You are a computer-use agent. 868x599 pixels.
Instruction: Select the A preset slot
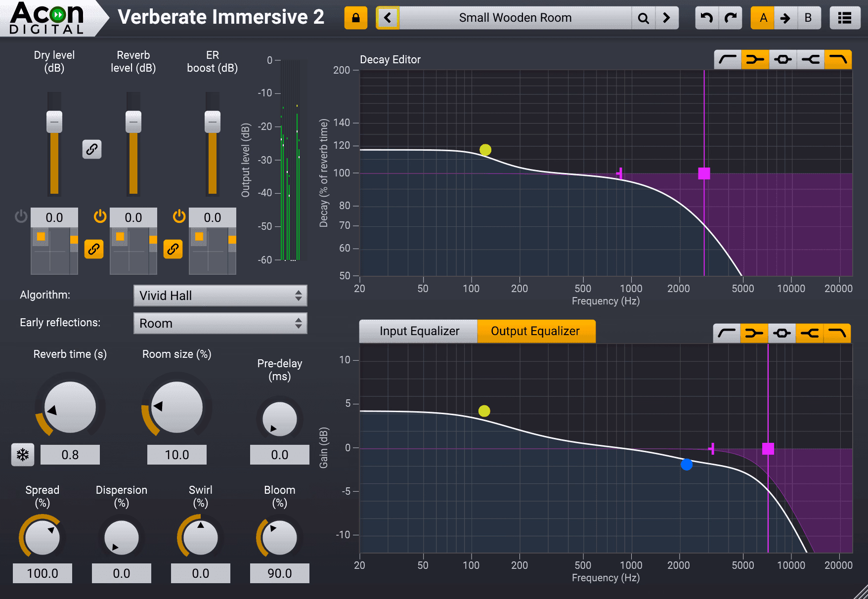tap(763, 18)
